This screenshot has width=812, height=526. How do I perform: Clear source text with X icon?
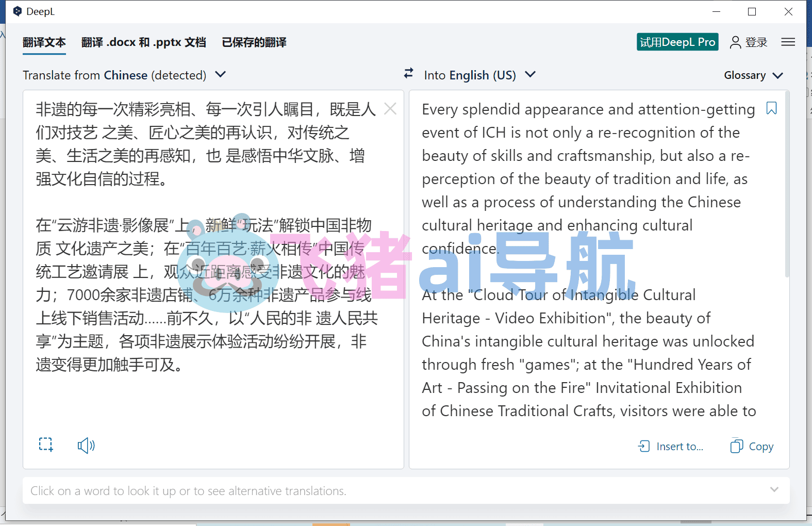[x=390, y=109]
